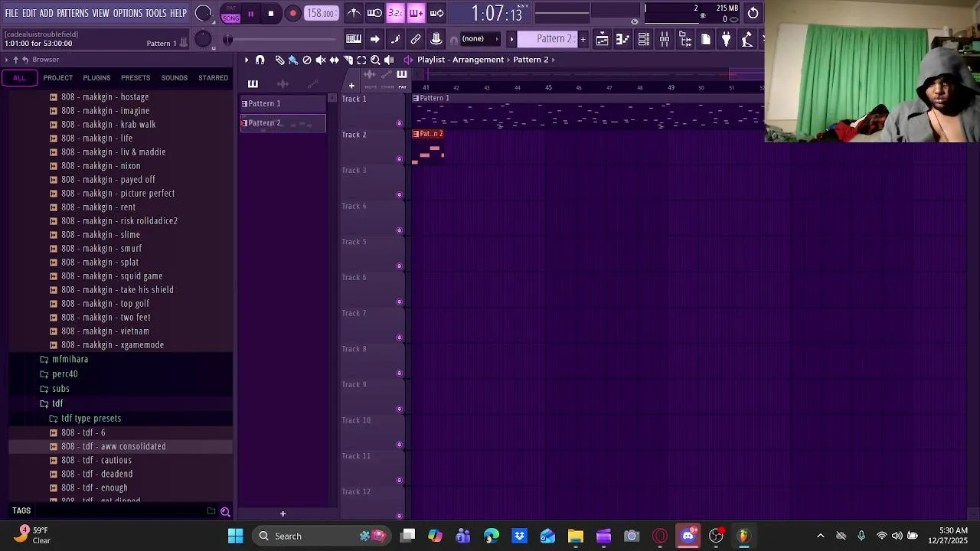Click the auto-scroll arrow icon
The image size is (980, 551).
(374, 39)
